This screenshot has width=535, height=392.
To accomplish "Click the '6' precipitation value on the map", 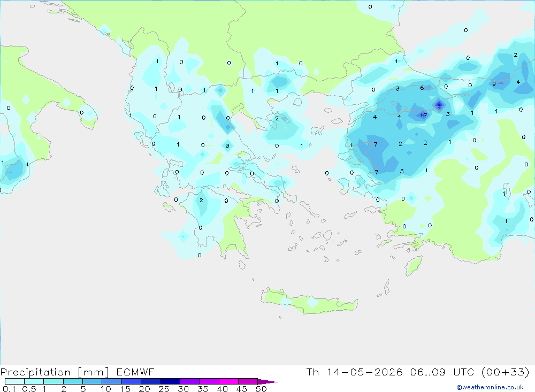I will [422, 88].
